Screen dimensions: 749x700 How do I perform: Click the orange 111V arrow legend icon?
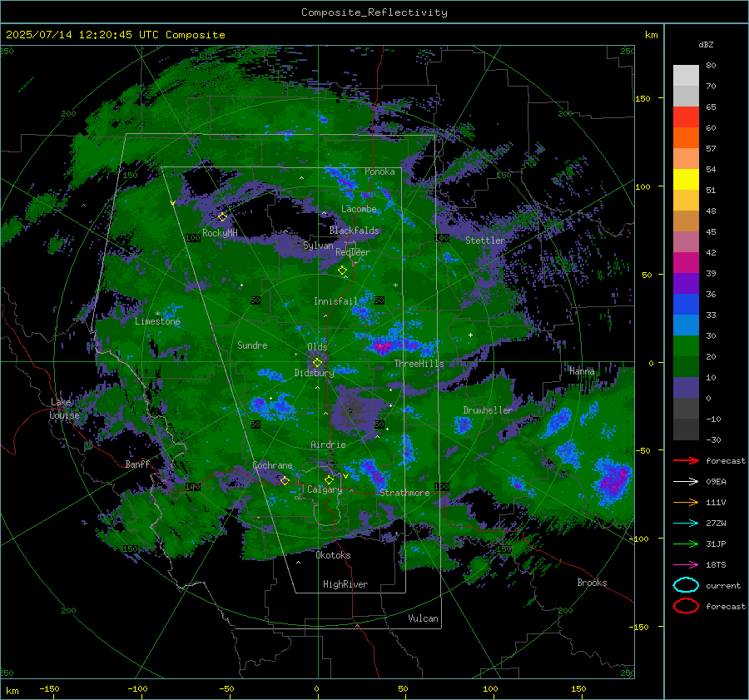tap(686, 502)
